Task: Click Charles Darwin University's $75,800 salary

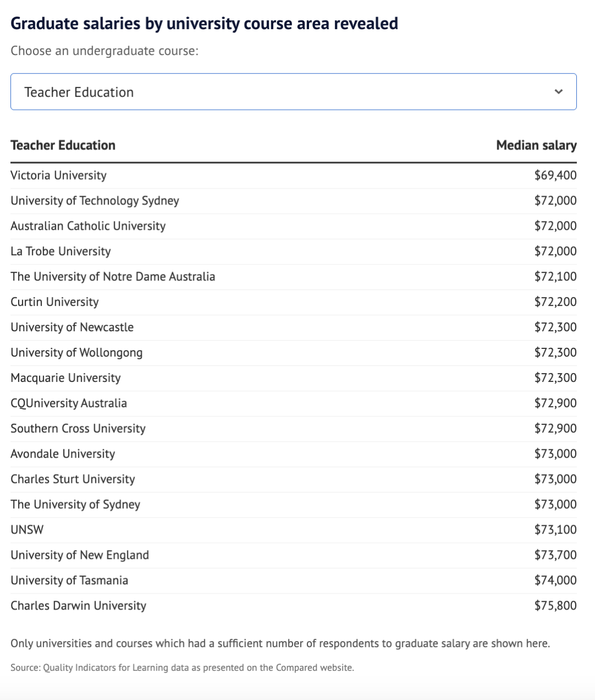Action: [555, 606]
